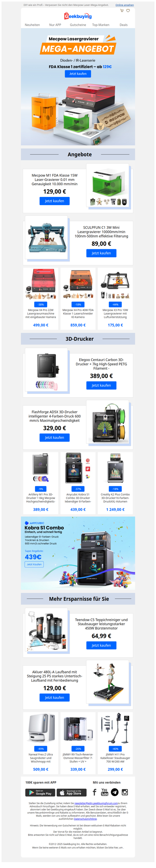Open the Telegram social icon
The width and height of the screenshot is (156, 868).
tap(115, 792)
